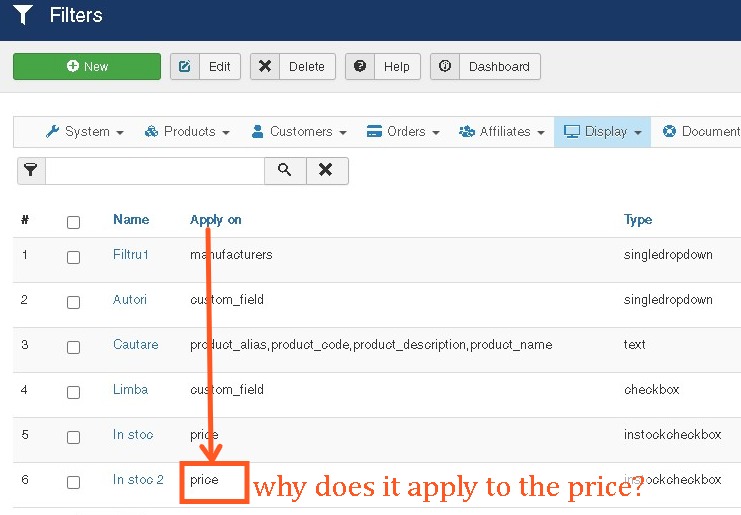Click the manufacturers cell for Filtru1

231,255
